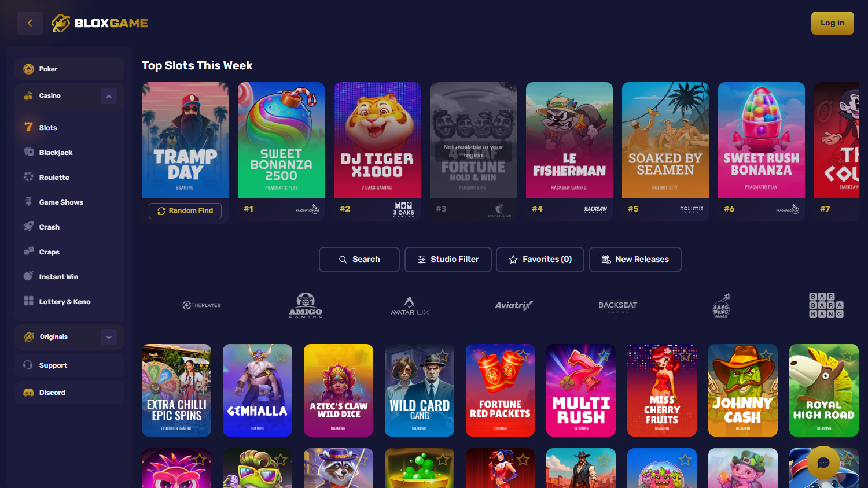Screen dimensions: 868x488
Task: Click Pragmatic Play logo under #1
Action: pyautogui.click(x=308, y=209)
